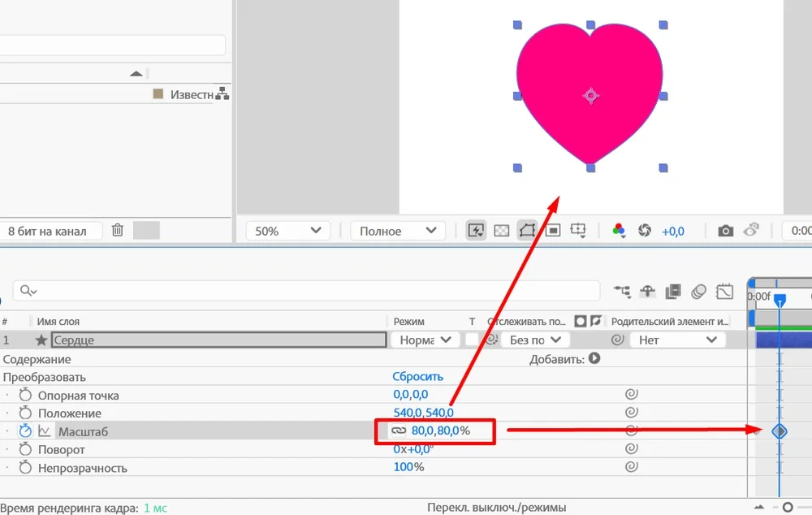Toggle stopwatch for Положение

coord(25,413)
